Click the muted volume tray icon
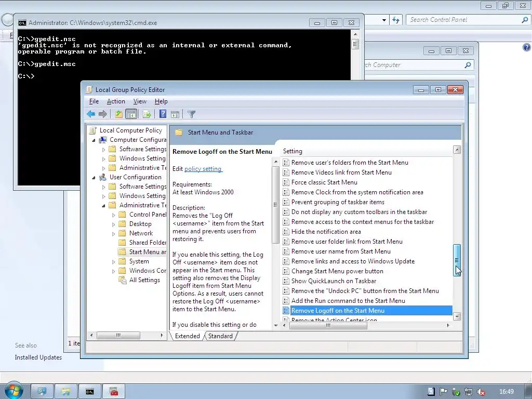532x399 pixels. [481, 392]
